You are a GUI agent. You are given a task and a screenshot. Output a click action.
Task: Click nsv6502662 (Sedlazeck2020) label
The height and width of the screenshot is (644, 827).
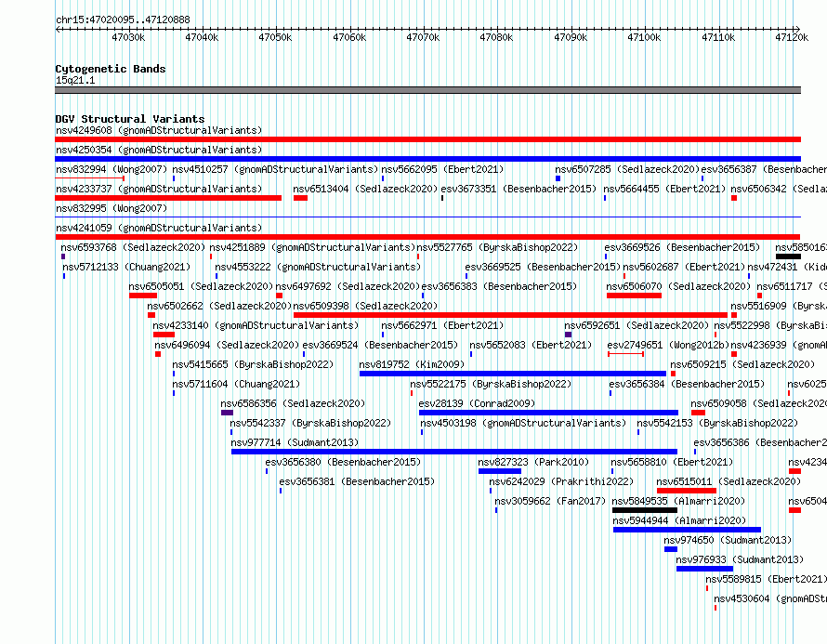(x=219, y=306)
